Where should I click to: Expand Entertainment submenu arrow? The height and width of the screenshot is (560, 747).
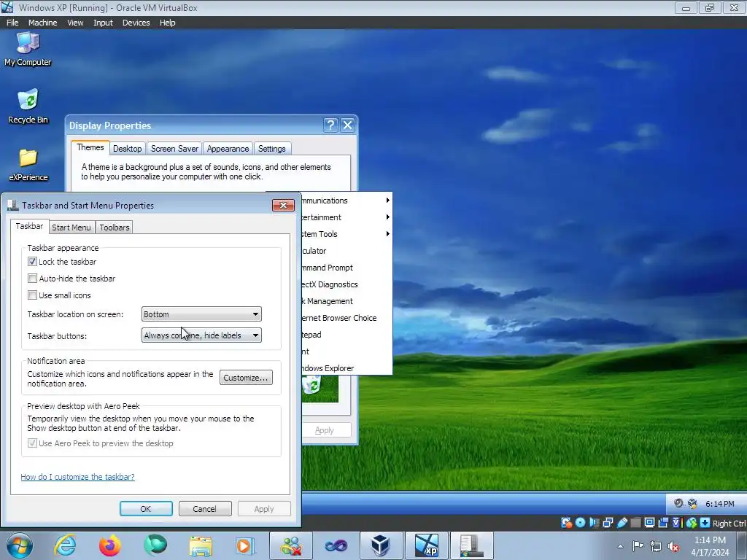click(x=388, y=217)
